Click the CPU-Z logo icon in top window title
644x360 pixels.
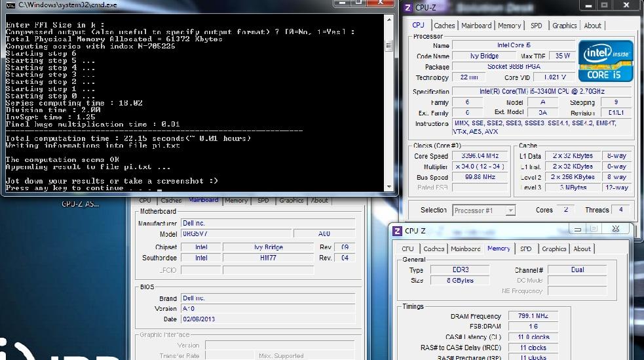[408, 7]
